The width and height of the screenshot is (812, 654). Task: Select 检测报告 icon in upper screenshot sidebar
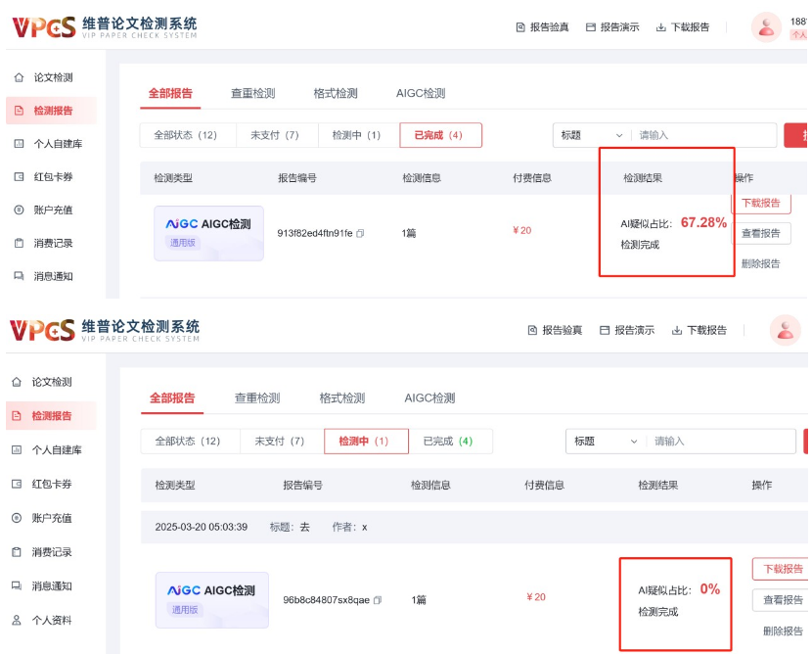pyautogui.click(x=20, y=111)
